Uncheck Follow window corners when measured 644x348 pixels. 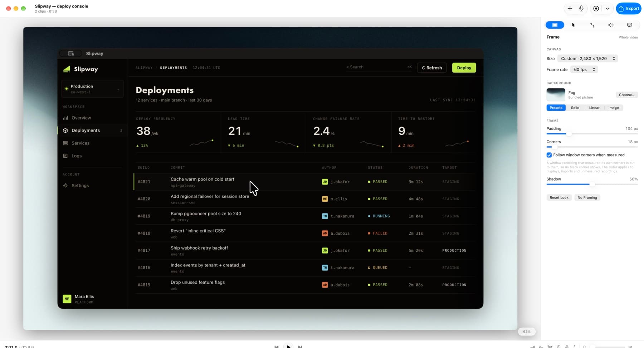tap(549, 155)
